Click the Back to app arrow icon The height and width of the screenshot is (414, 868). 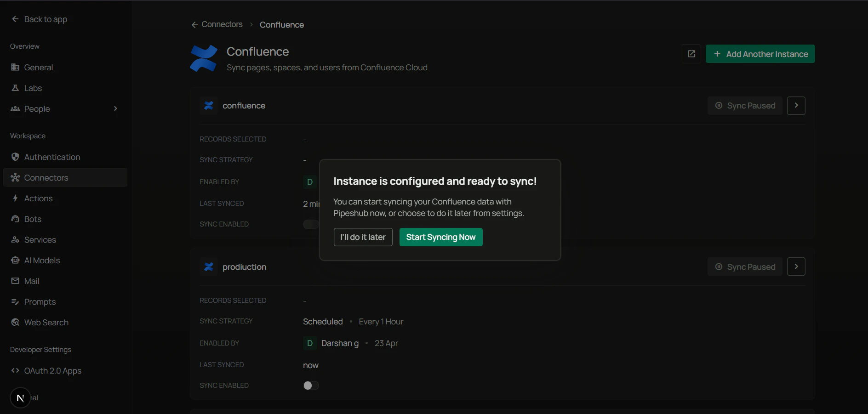coord(15,19)
